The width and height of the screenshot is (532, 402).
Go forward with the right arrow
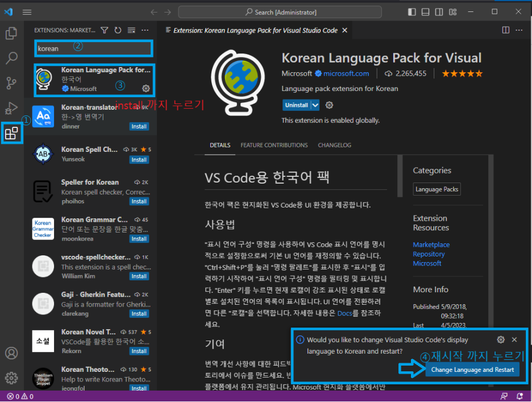[168, 12]
